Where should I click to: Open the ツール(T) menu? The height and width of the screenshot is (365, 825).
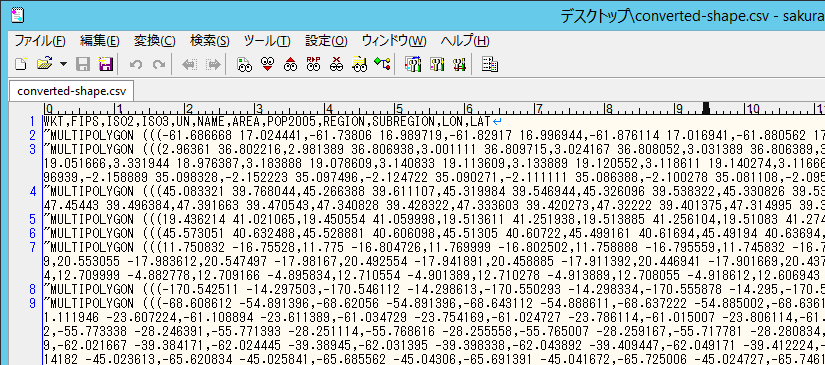click(267, 41)
